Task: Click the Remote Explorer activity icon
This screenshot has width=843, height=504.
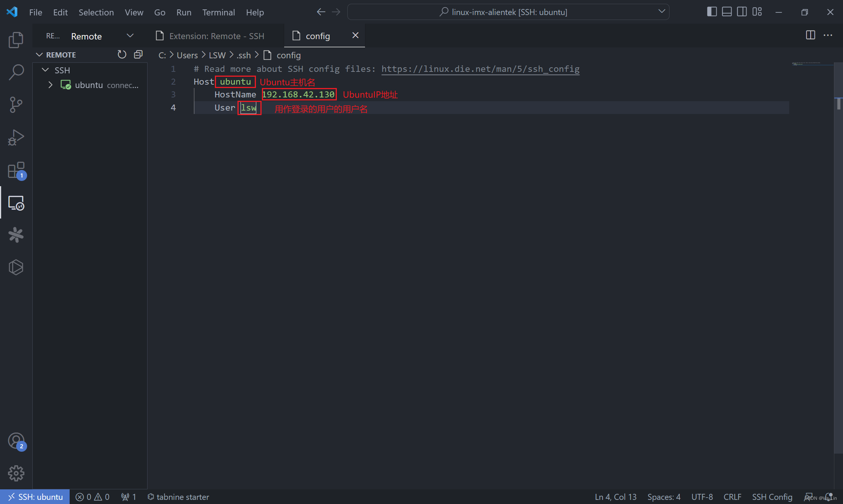Action: [16, 203]
